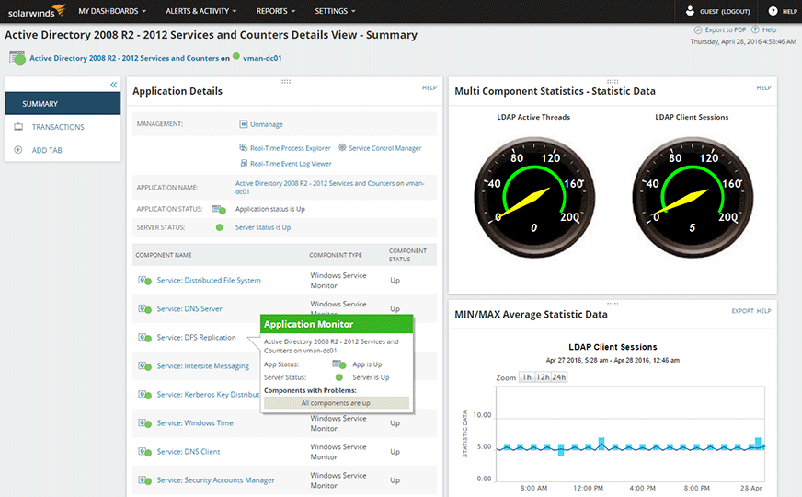
Task: Click Server status is Up link
Action: 263,228
